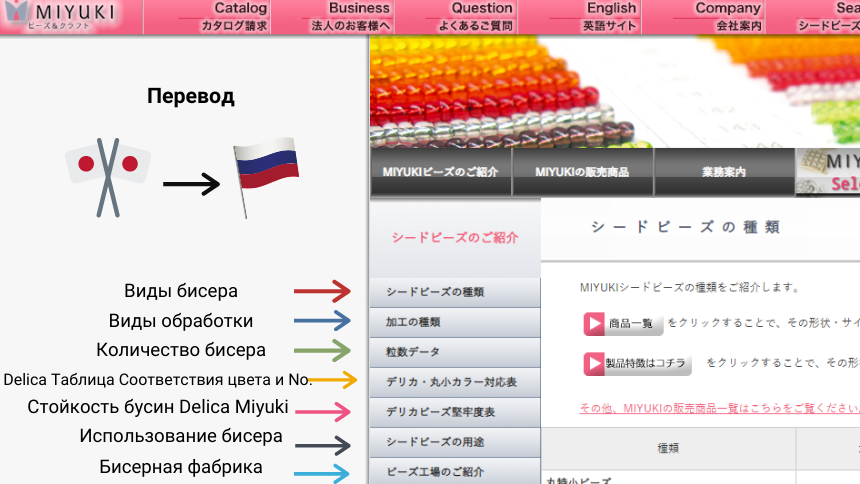Open 加工の種類 sidebar item
Image resolution: width=860 pixels, height=484 pixels.
click(455, 322)
